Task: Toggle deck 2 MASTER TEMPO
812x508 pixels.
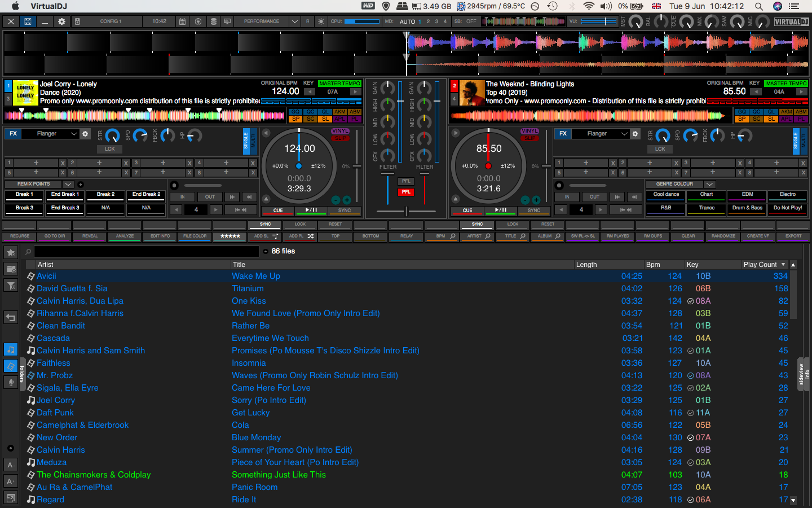Action: tap(786, 84)
